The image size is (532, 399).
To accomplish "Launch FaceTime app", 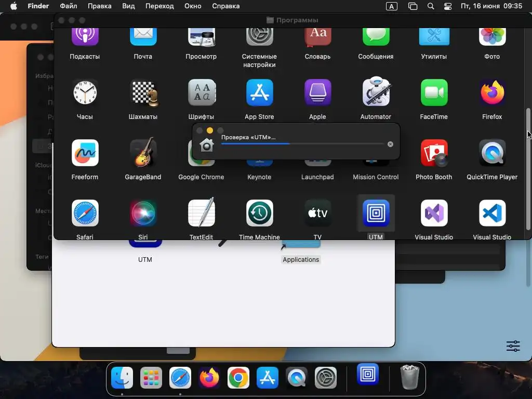I will (x=434, y=92).
